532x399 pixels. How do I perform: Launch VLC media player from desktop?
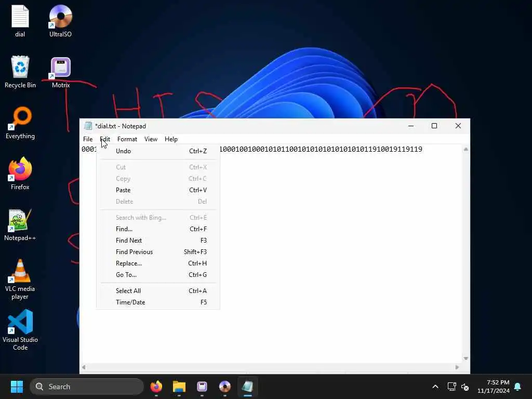point(20,279)
